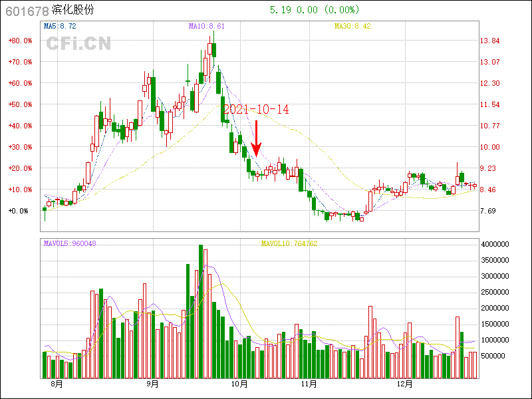Screen dimensions: 532x399
Task: Select the MAVOL10:764762 volume label
Action: tap(289, 243)
